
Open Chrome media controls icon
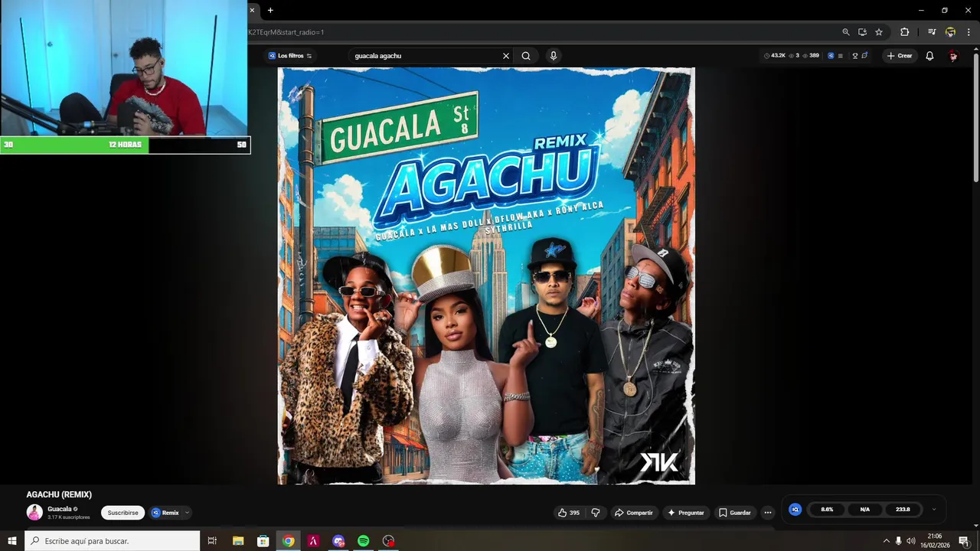[x=932, y=32]
